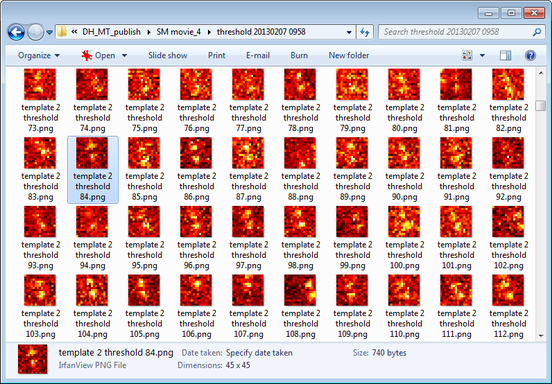
Task: Select thumbnail of template 2 threshold 104.png
Action: coord(92,290)
